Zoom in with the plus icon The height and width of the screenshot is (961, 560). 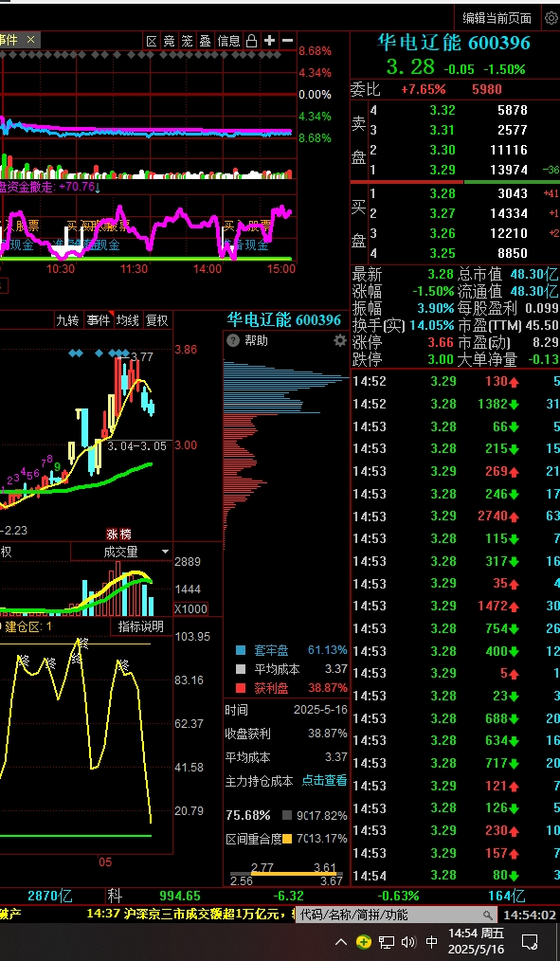click(x=269, y=41)
